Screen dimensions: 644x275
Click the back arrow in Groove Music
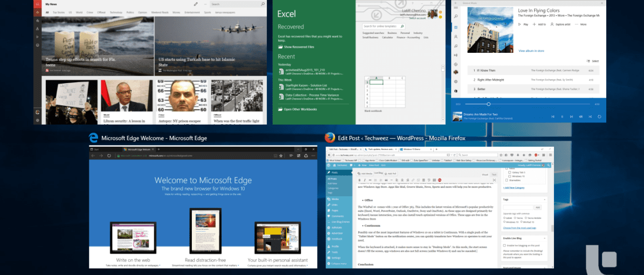455,3
